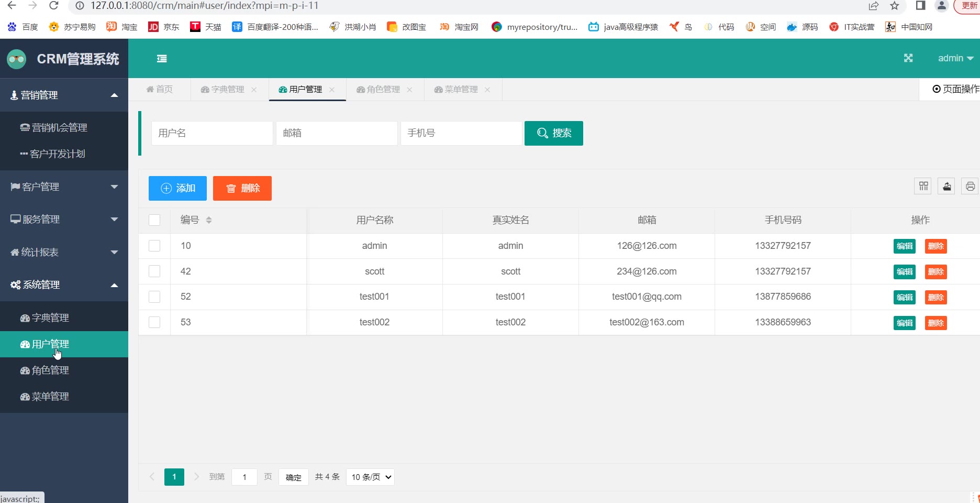This screenshot has width=980, height=503.
Task: Collapse the 系统管理 sidebar section
Action: [x=64, y=285]
